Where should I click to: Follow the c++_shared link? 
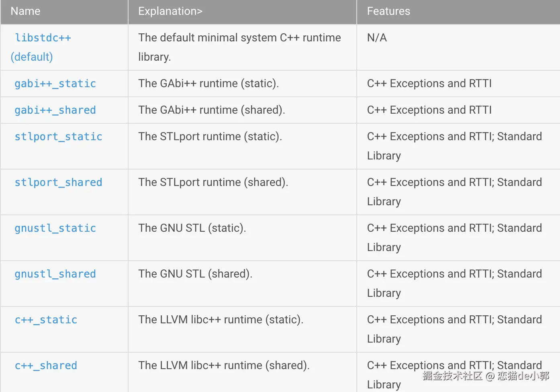pyautogui.click(x=46, y=365)
